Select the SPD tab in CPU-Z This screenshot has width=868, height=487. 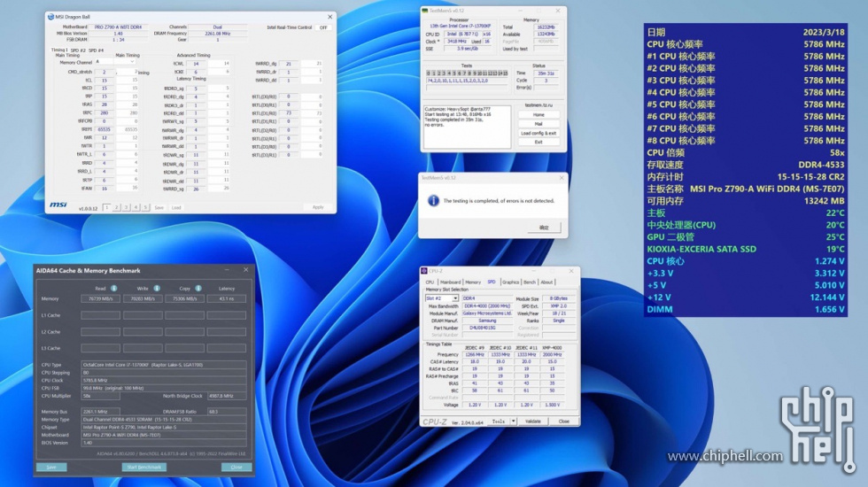tap(491, 282)
